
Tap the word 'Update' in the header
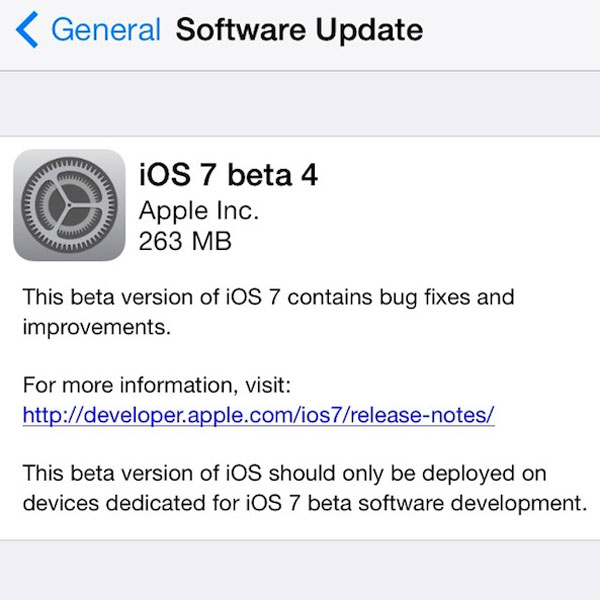click(367, 30)
